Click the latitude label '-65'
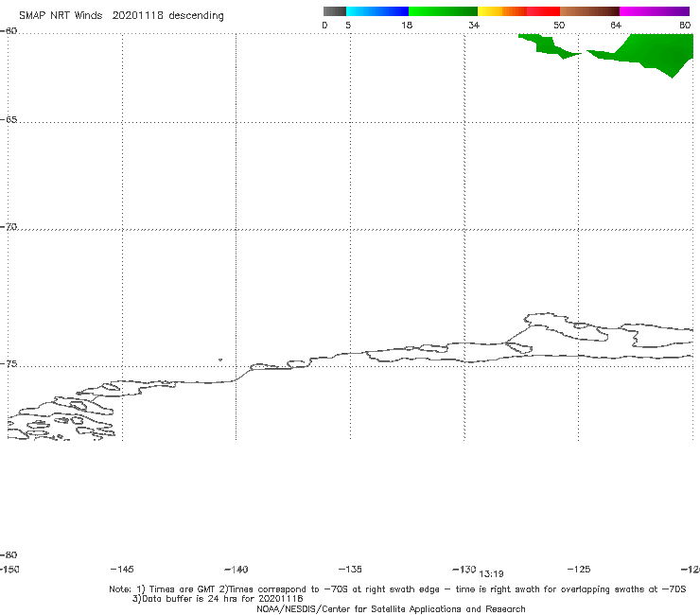The width and height of the screenshot is (700, 615). click(9, 120)
